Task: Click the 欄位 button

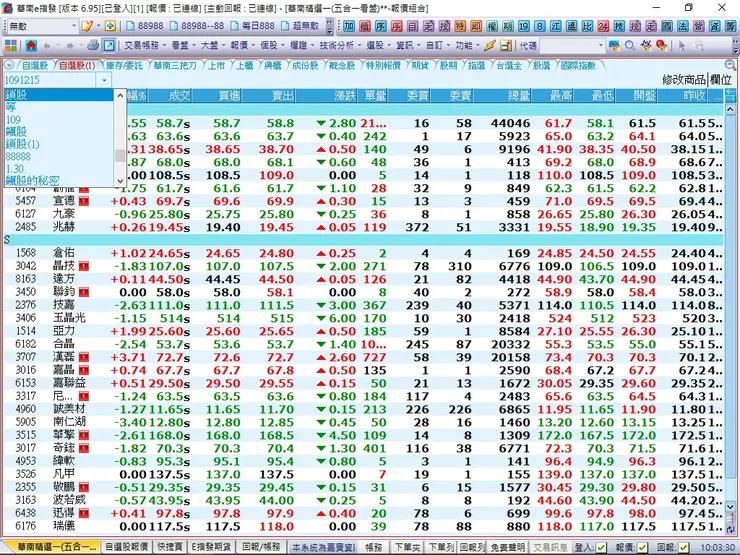Action: coord(721,80)
